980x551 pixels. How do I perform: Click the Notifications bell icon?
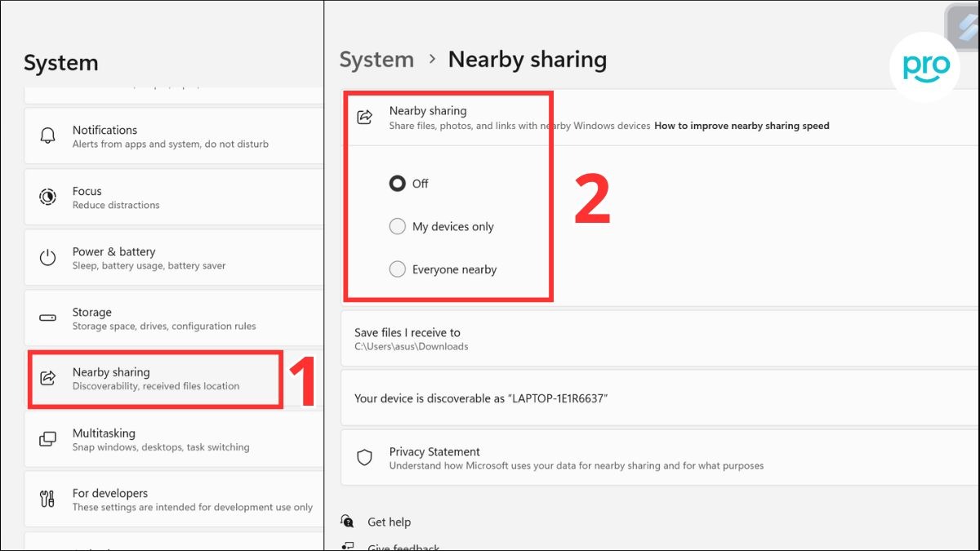point(48,136)
